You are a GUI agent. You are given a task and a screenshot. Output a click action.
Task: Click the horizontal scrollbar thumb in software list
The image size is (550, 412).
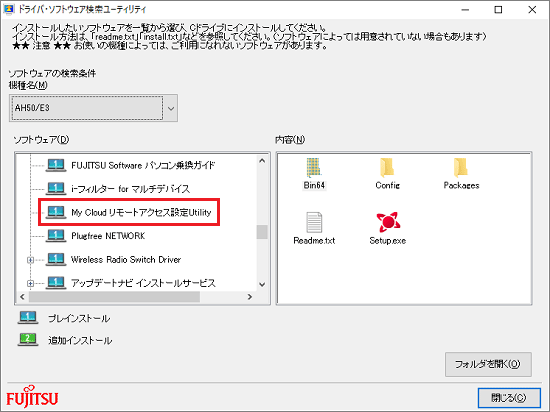click(x=114, y=297)
